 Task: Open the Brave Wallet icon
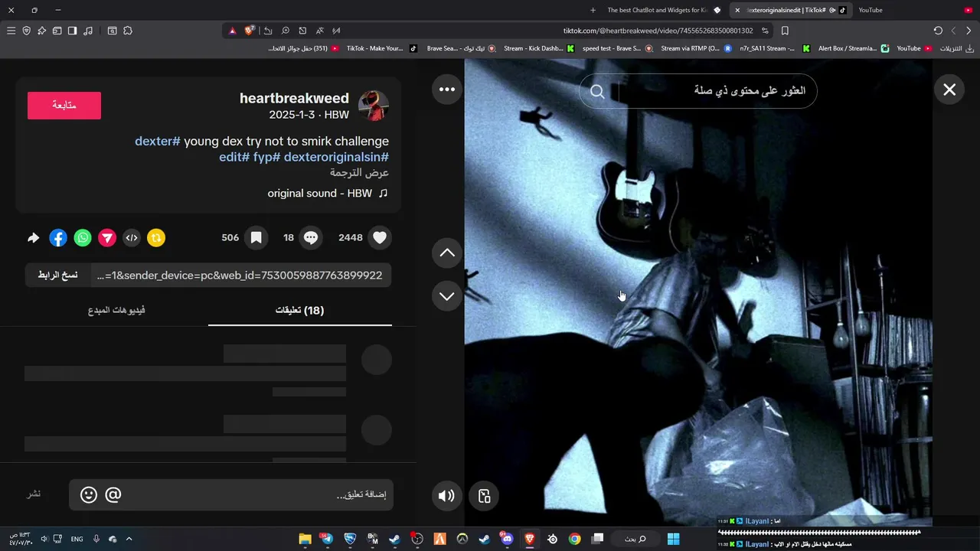pyautogui.click(x=57, y=31)
